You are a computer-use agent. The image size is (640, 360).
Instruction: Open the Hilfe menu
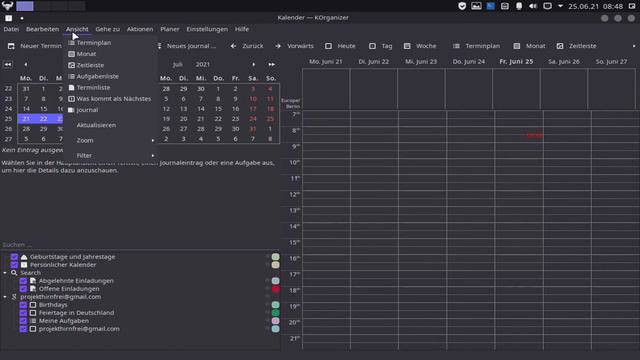[x=242, y=29]
